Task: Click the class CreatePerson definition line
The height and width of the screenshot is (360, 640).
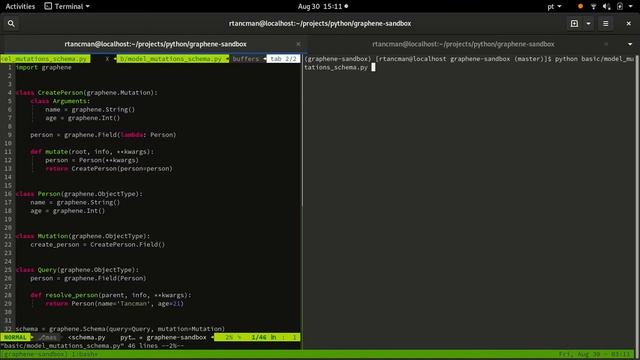Action: [87, 93]
